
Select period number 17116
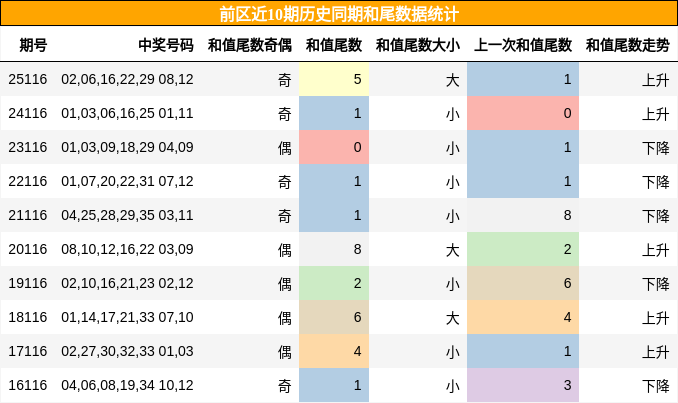tap(28, 351)
